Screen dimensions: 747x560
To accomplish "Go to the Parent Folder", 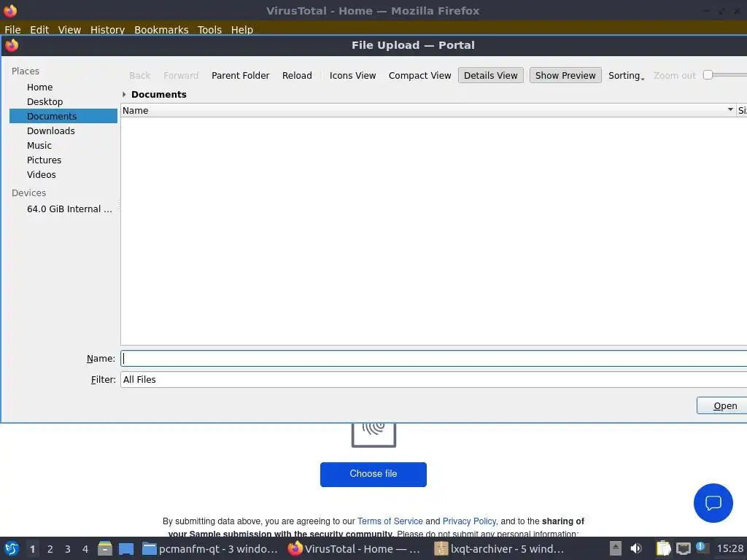I will point(241,75).
